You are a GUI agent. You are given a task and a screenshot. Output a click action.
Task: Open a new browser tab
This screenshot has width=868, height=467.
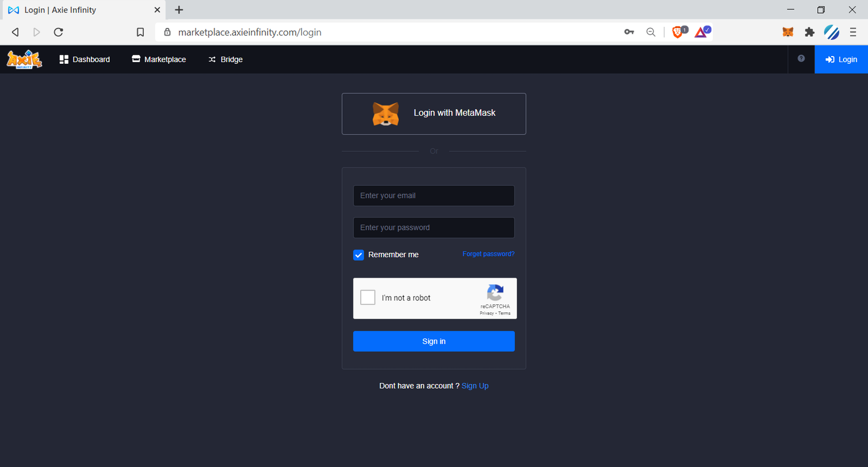(x=179, y=10)
